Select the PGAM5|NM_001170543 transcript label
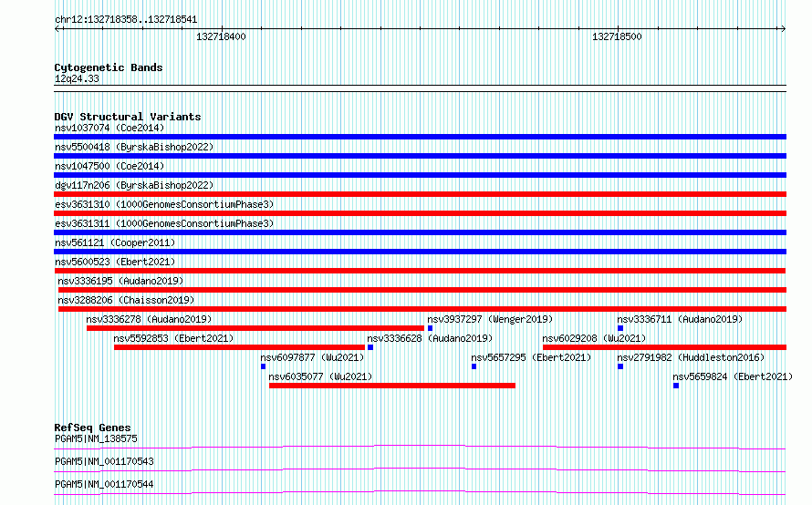Screen dimensions: 812x505 pyautogui.click(x=104, y=461)
